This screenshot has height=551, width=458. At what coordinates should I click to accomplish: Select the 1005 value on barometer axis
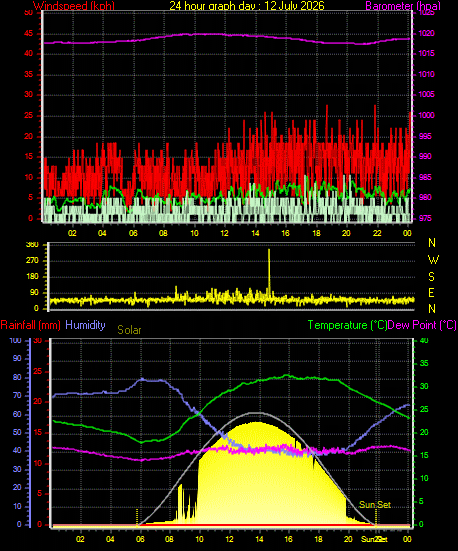coord(426,94)
